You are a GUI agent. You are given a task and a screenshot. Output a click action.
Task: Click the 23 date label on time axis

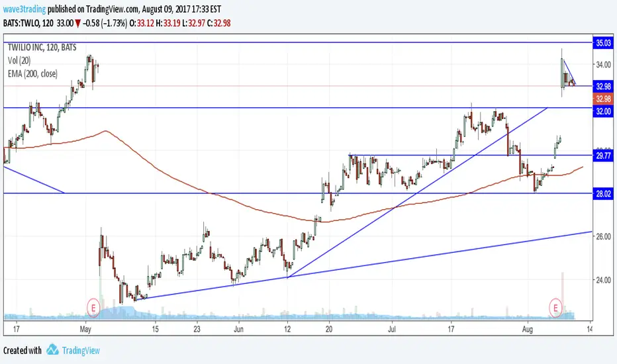click(197, 329)
